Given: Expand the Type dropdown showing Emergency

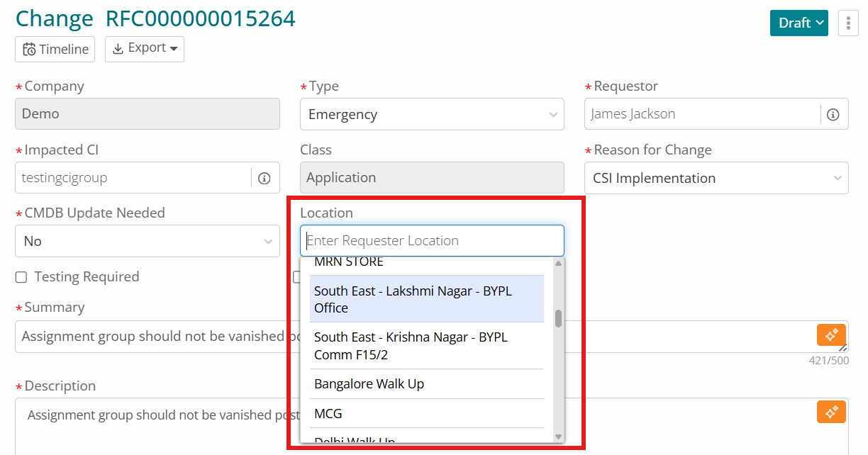Looking at the screenshot, I should click(x=432, y=115).
